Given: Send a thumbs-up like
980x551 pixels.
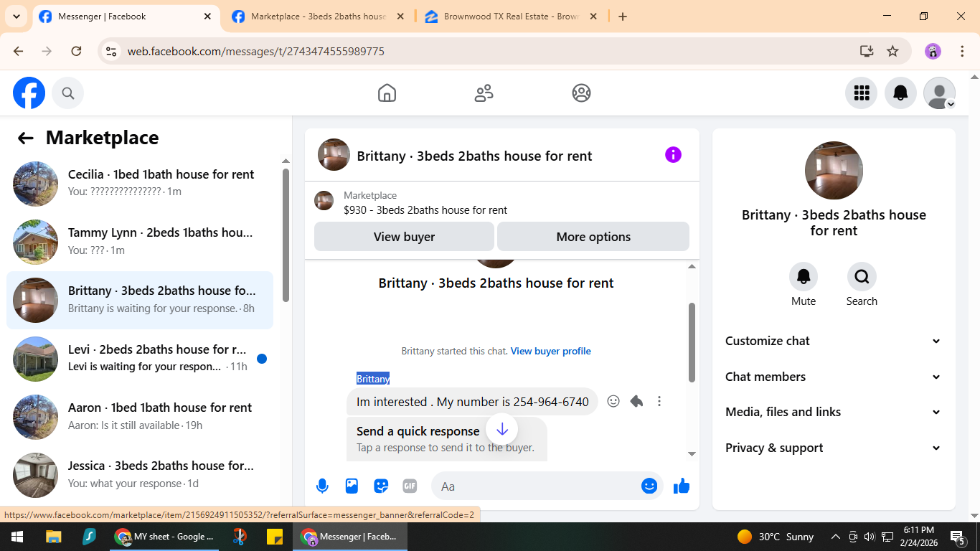Looking at the screenshot, I should pos(682,486).
